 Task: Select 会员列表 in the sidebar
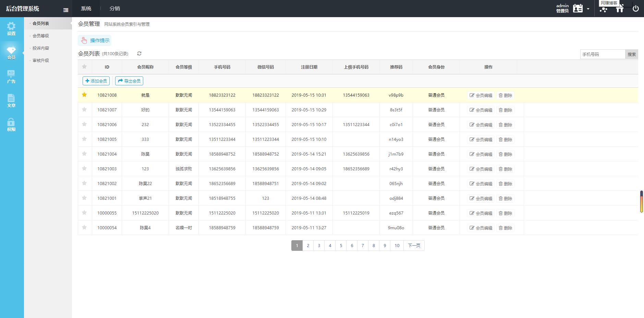coord(41,23)
